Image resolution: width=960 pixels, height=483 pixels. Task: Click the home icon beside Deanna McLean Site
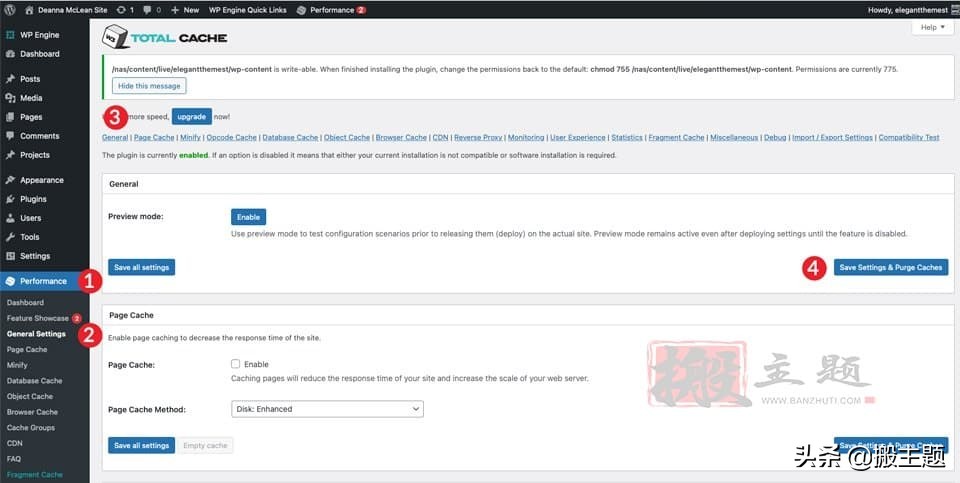pyautogui.click(x=29, y=10)
